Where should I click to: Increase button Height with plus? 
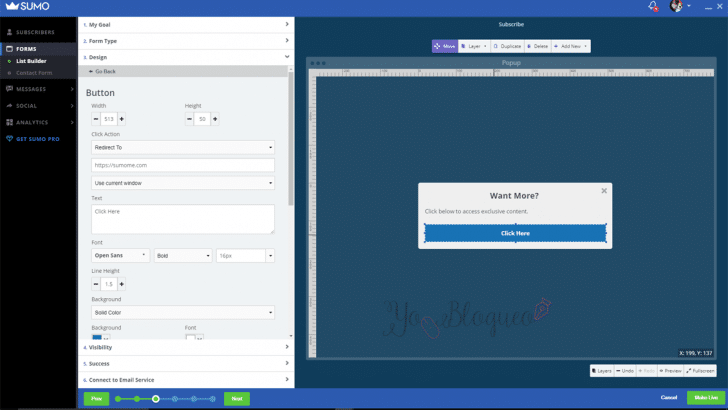point(215,119)
